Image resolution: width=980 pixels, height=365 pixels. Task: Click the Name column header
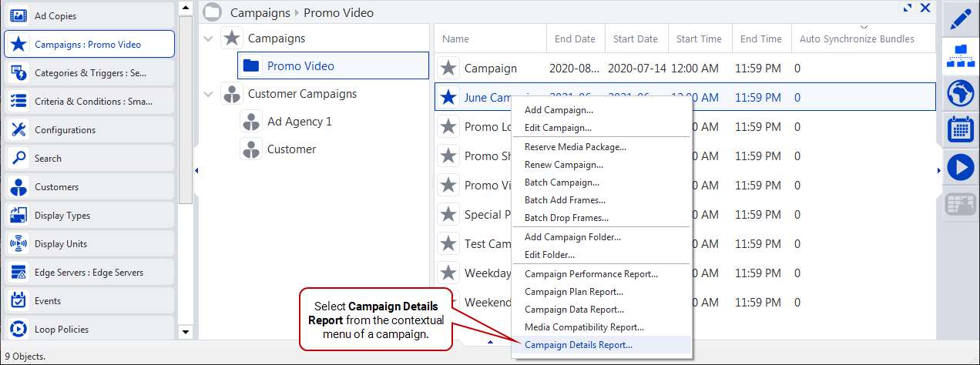(455, 39)
